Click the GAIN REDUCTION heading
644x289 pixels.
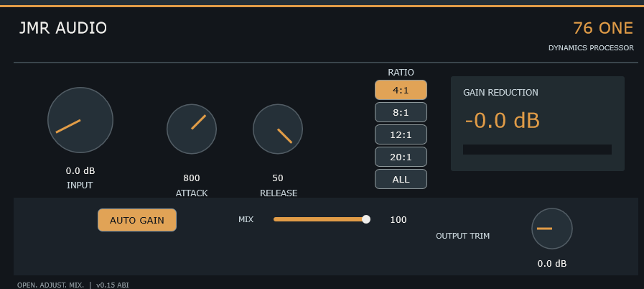point(500,93)
